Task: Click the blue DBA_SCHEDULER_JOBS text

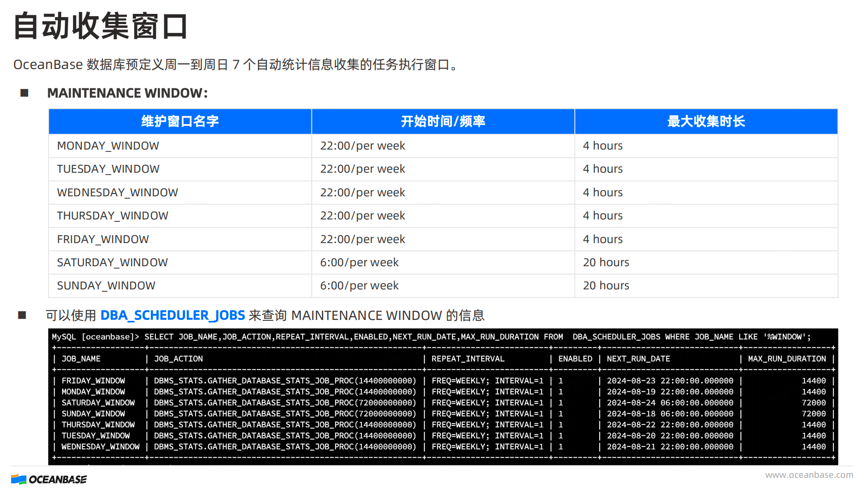Action: pos(172,315)
